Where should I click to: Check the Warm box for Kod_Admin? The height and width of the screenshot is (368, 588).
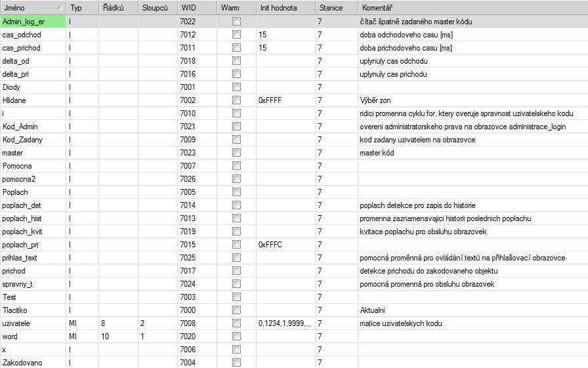click(236, 127)
